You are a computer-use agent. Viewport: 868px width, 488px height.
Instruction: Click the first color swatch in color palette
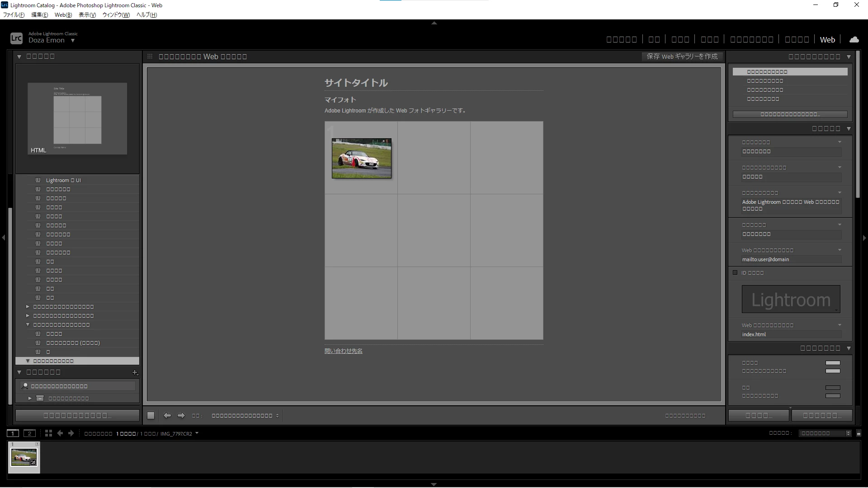[x=832, y=363]
